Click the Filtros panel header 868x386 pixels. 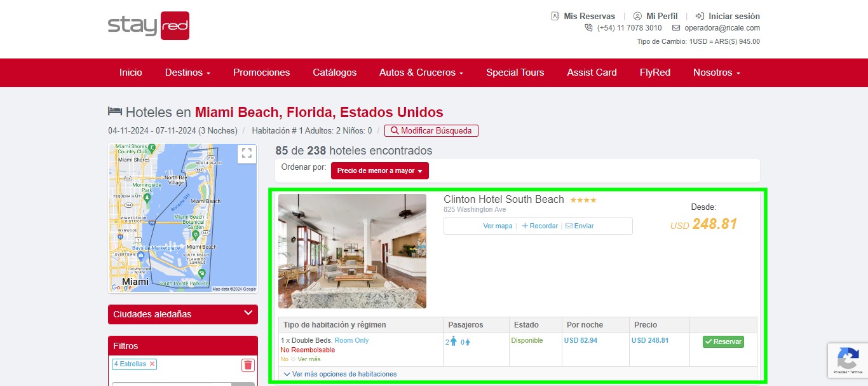click(x=183, y=346)
